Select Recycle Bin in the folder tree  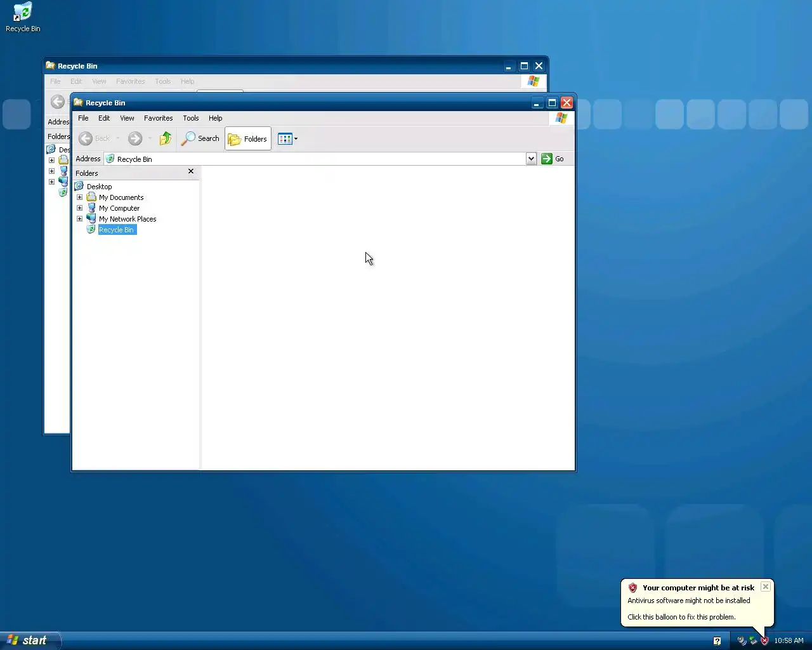[117, 230]
